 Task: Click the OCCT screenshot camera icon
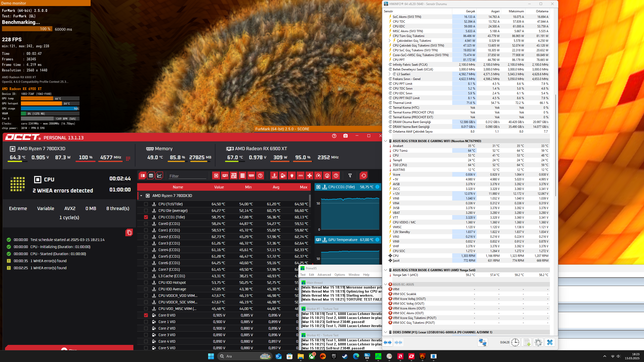tap(346, 136)
